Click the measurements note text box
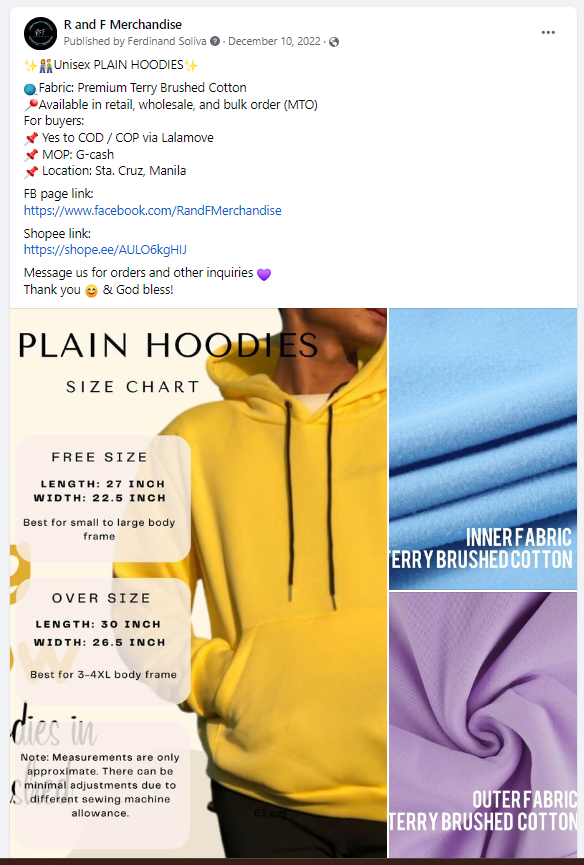This screenshot has height=865, width=584. (100, 785)
